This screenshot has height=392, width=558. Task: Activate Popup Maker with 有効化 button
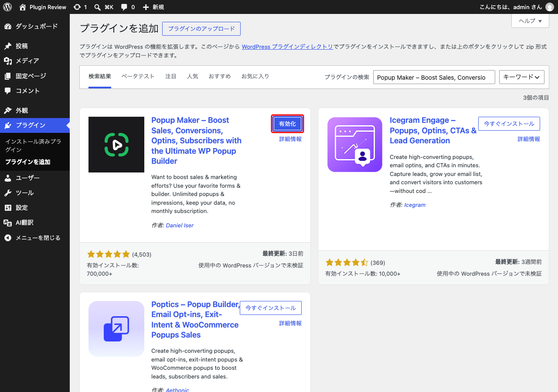pyautogui.click(x=287, y=124)
